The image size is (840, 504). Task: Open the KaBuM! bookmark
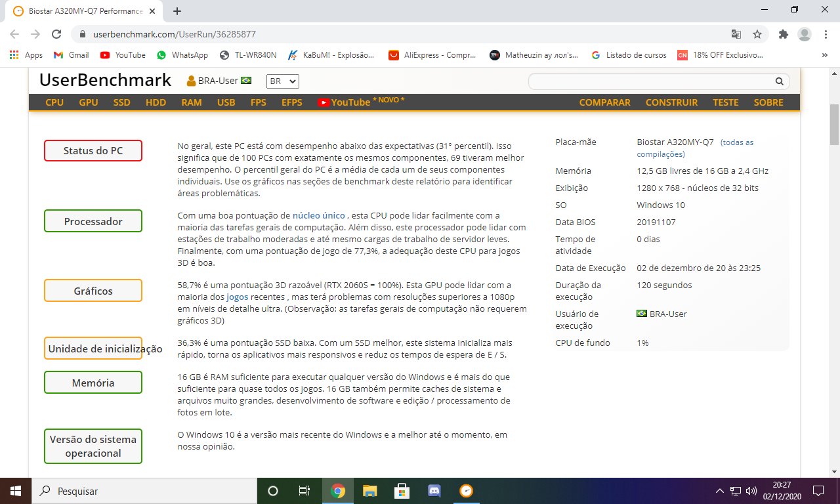coord(331,55)
